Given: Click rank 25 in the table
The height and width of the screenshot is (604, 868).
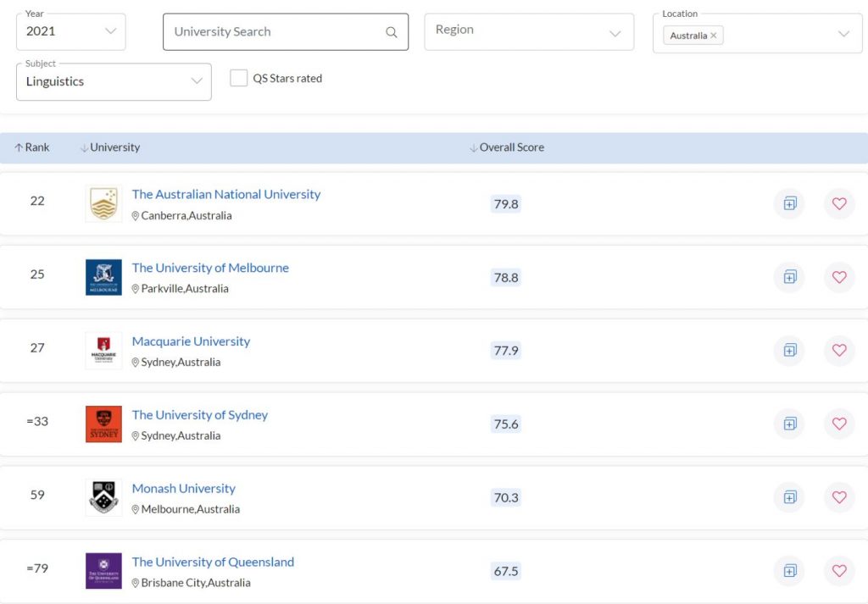Looking at the screenshot, I should click(37, 274).
